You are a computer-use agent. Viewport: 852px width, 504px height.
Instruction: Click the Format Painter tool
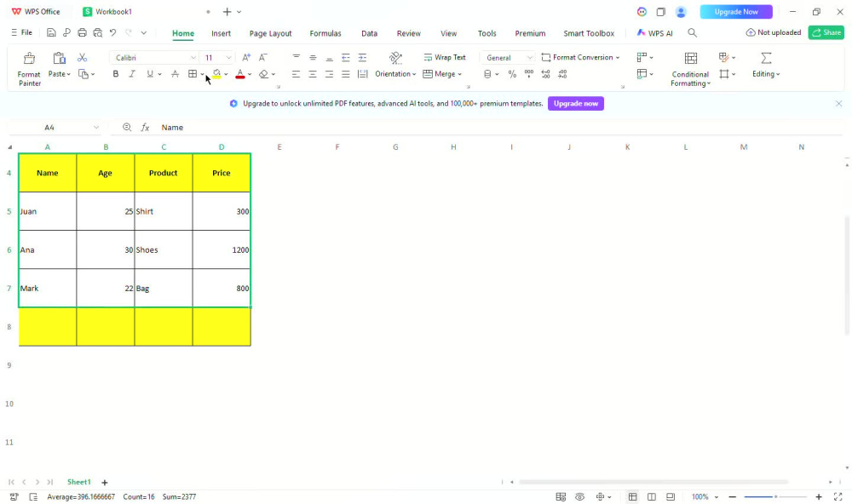coord(29,68)
